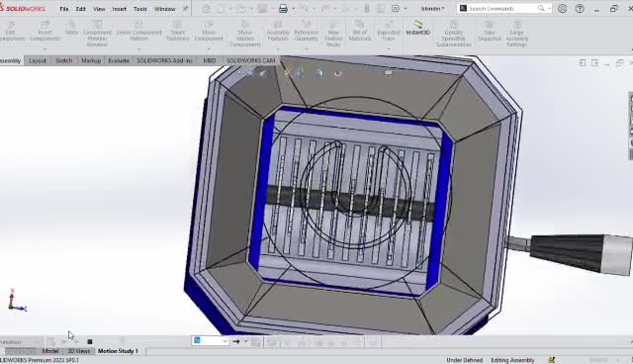Pin the menu bar with the pushpin

coord(185,9)
